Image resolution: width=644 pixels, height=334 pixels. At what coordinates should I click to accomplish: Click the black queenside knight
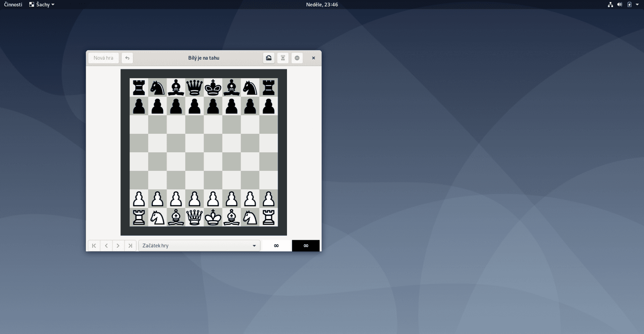pyautogui.click(x=157, y=87)
